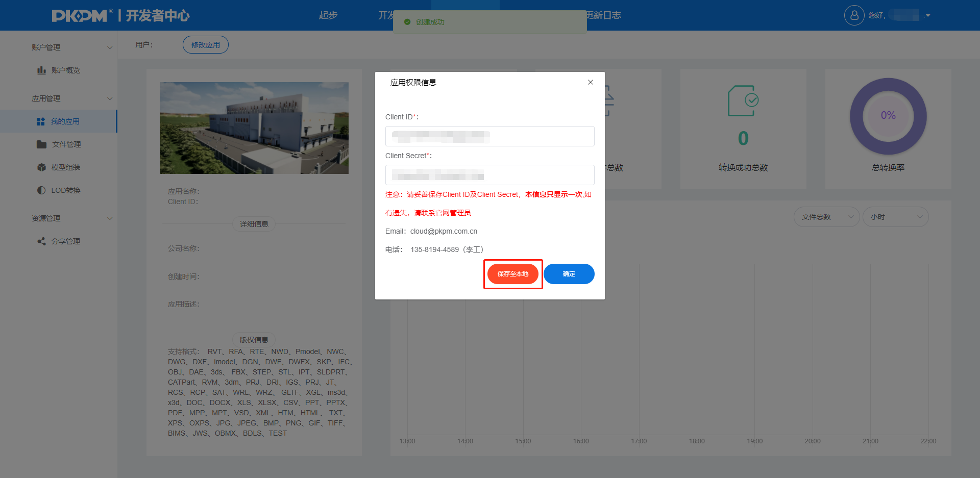Click the user avatar icon
This screenshot has height=478, width=980.
[854, 15]
